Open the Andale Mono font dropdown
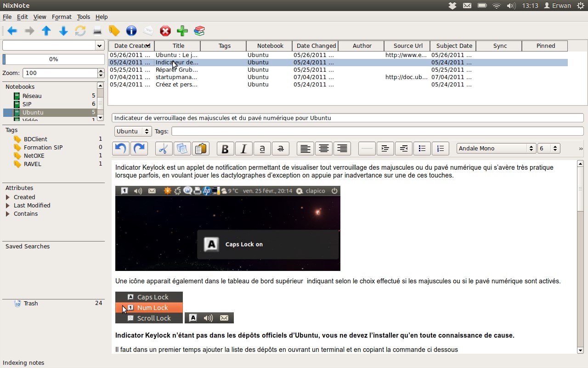 (x=496, y=148)
